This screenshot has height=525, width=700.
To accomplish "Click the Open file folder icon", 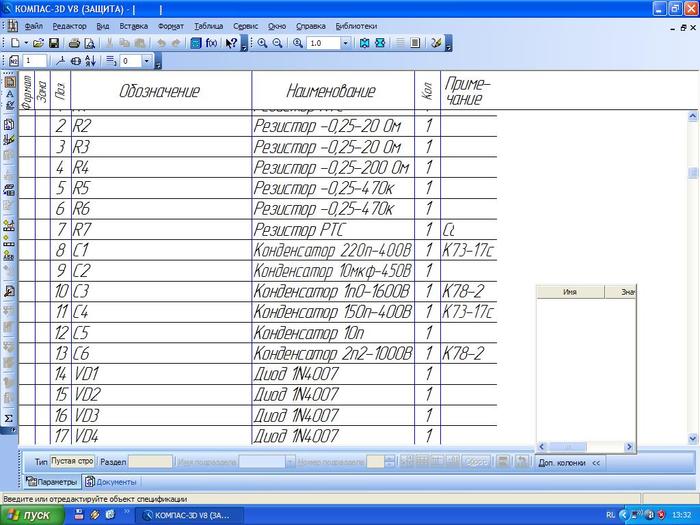I will click(x=38, y=44).
